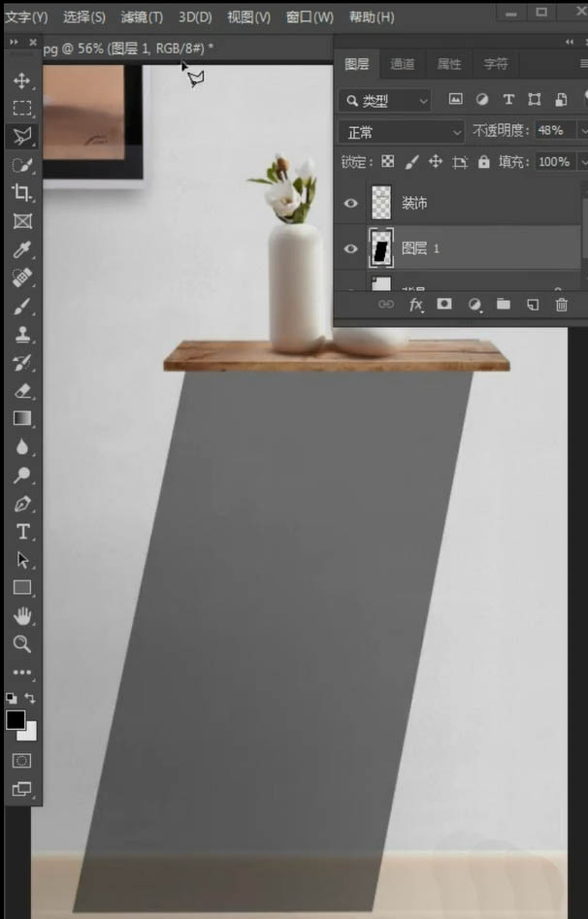Select the Hand tool
588x919 pixels.
(21, 616)
